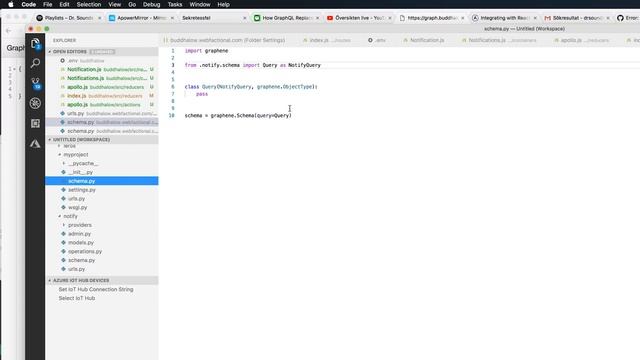
Task: Collapse the Untitled (Workspace) section
Action: point(50,140)
